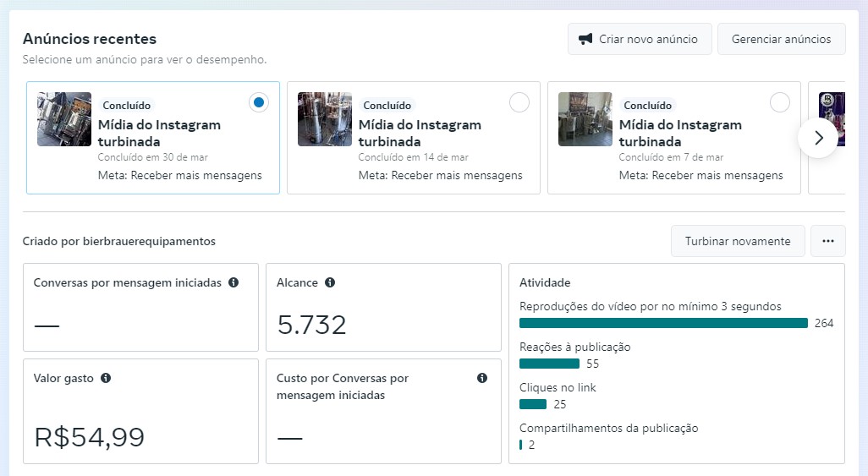Click the Criar novo anúncio button

pyautogui.click(x=640, y=39)
